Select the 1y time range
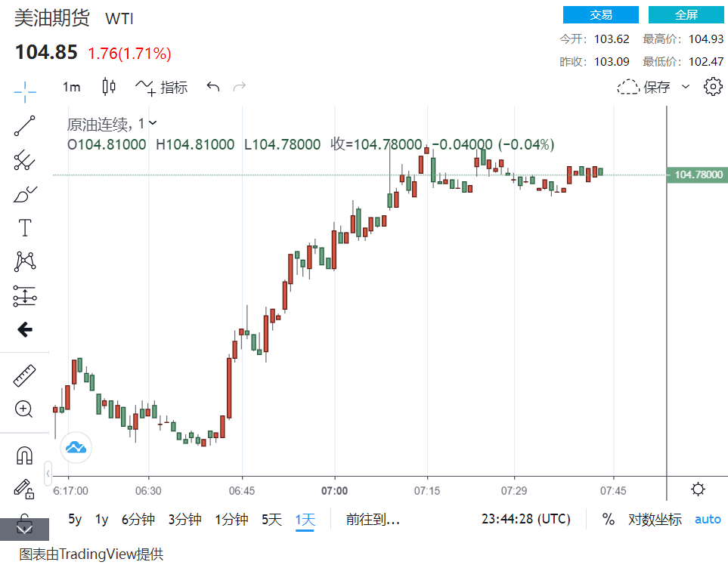The width and height of the screenshot is (728, 565). coord(101,520)
